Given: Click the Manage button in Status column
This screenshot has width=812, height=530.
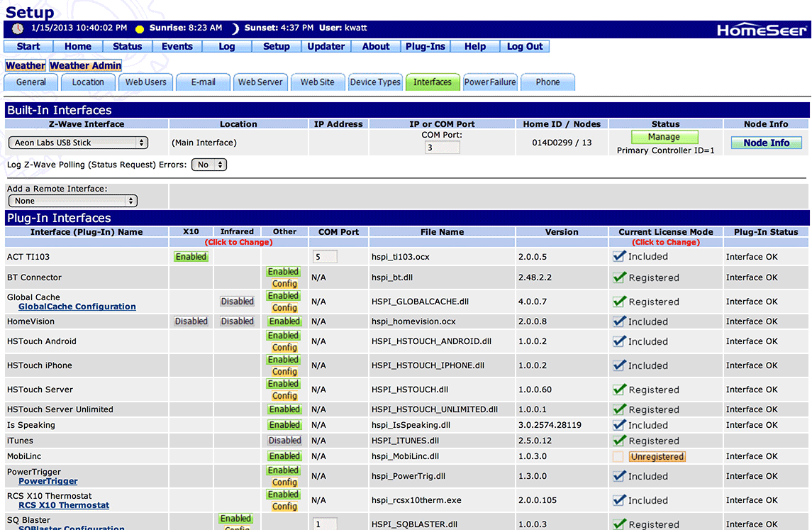Looking at the screenshot, I should (x=664, y=136).
